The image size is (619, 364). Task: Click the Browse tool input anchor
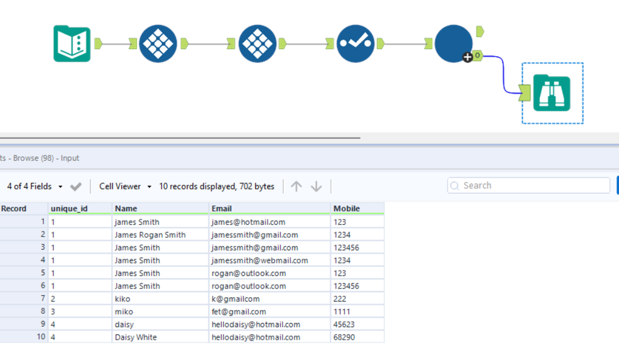525,93
